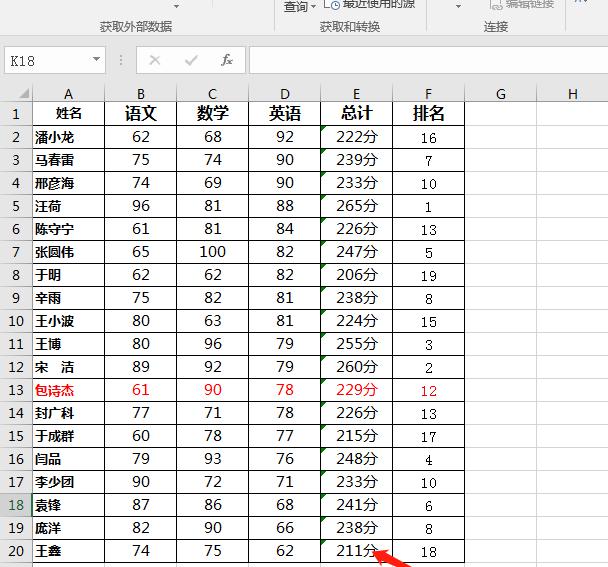
Task: Click the total cell 211分
Action: tap(357, 551)
